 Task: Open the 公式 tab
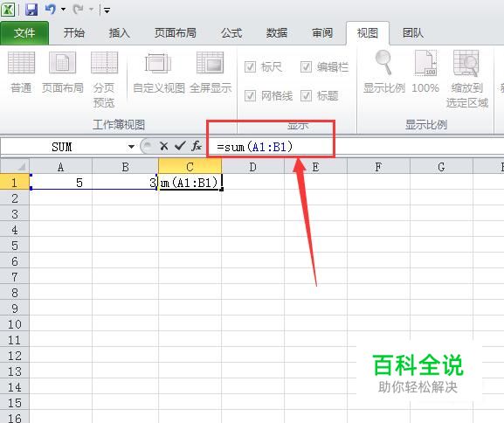click(231, 33)
